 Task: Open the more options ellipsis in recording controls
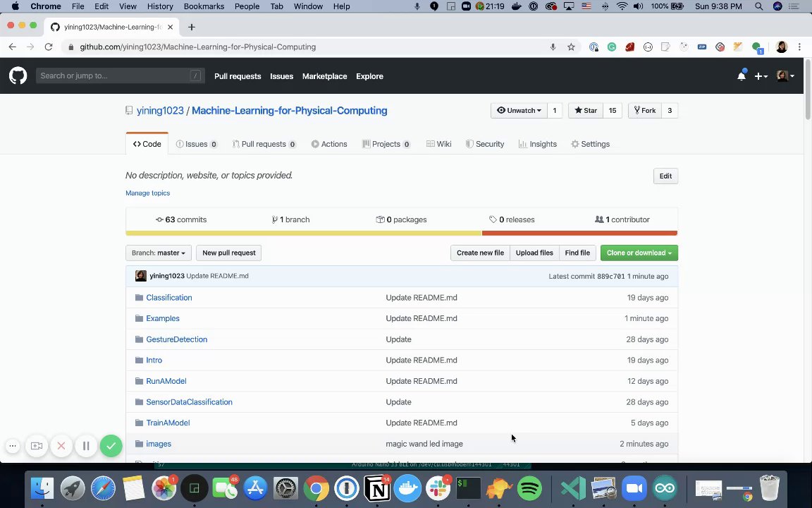coord(13,446)
